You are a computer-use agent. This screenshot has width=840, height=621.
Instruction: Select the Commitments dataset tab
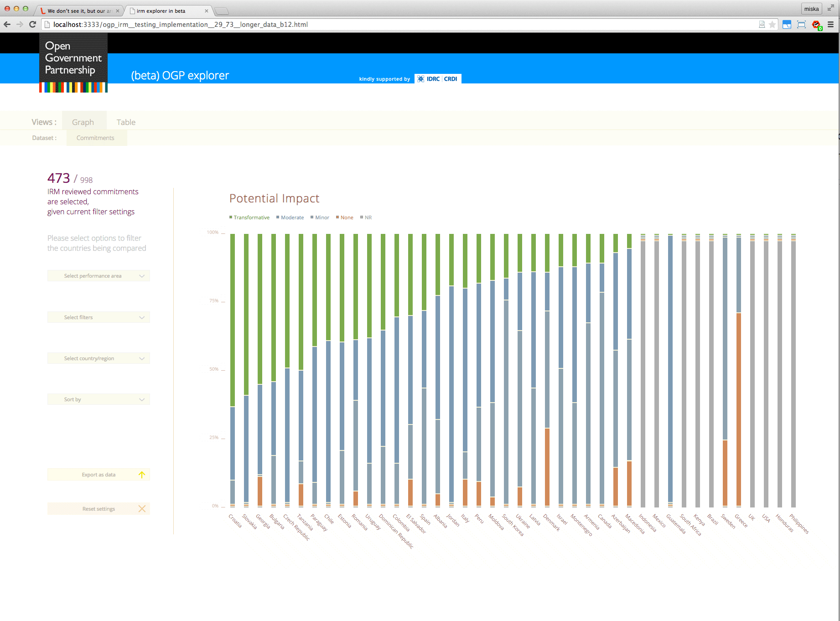pyautogui.click(x=95, y=138)
